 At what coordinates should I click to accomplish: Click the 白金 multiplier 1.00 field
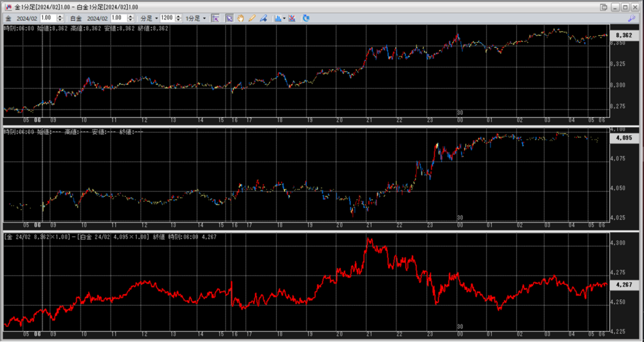pyautogui.click(x=119, y=18)
